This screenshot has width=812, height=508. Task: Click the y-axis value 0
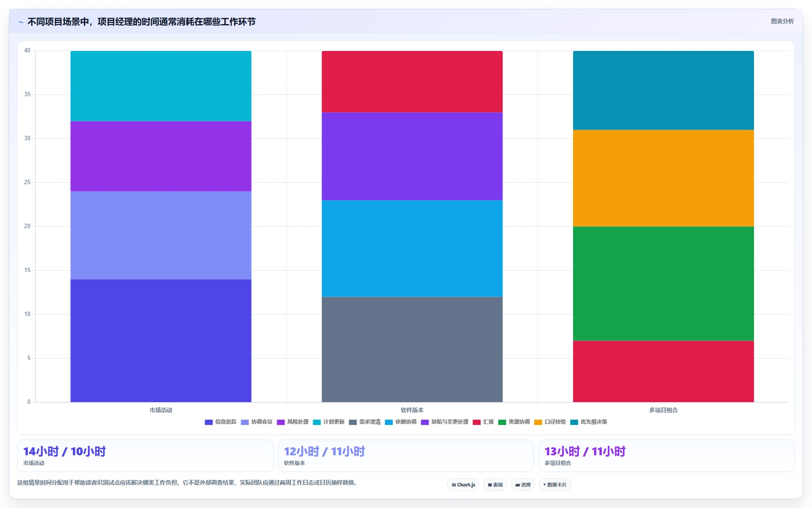point(29,402)
